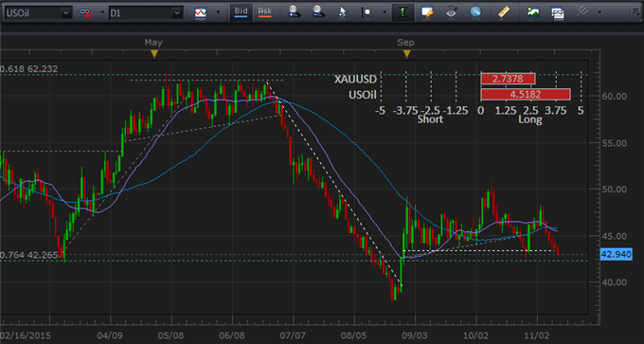Image resolution: width=644 pixels, height=344 pixels.
Task: Click the chart template window icon
Action: (x=557, y=12)
